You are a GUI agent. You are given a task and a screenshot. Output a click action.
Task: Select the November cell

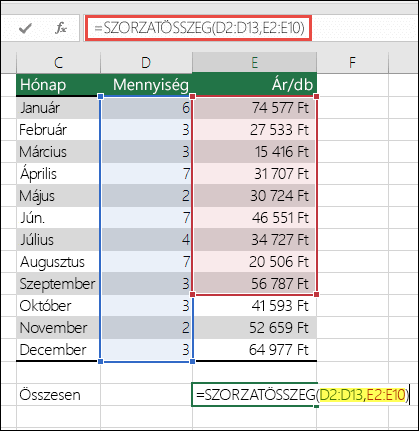coord(58,328)
